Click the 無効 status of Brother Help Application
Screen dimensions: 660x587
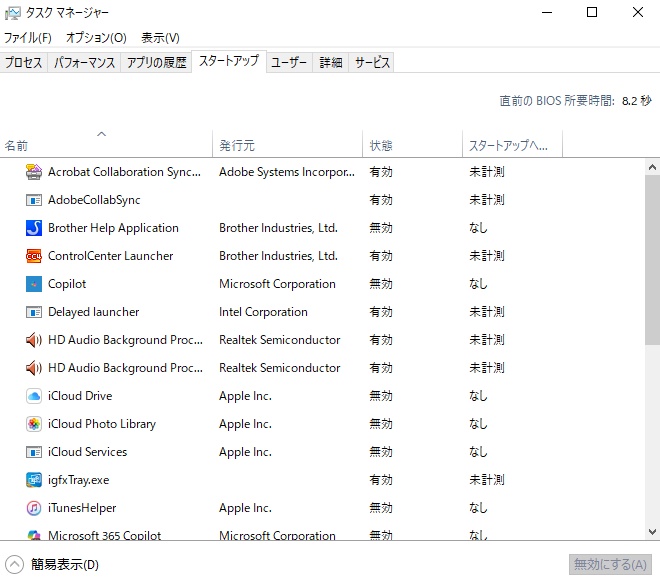[x=381, y=228]
